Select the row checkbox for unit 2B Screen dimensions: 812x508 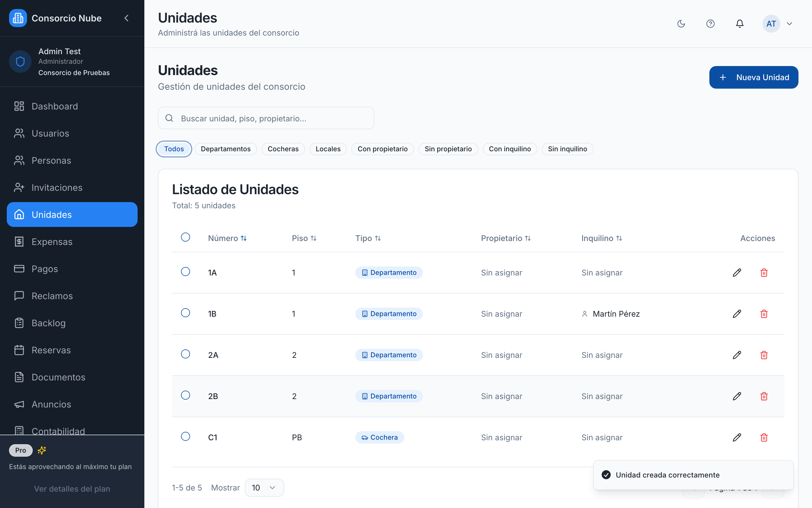pos(186,395)
